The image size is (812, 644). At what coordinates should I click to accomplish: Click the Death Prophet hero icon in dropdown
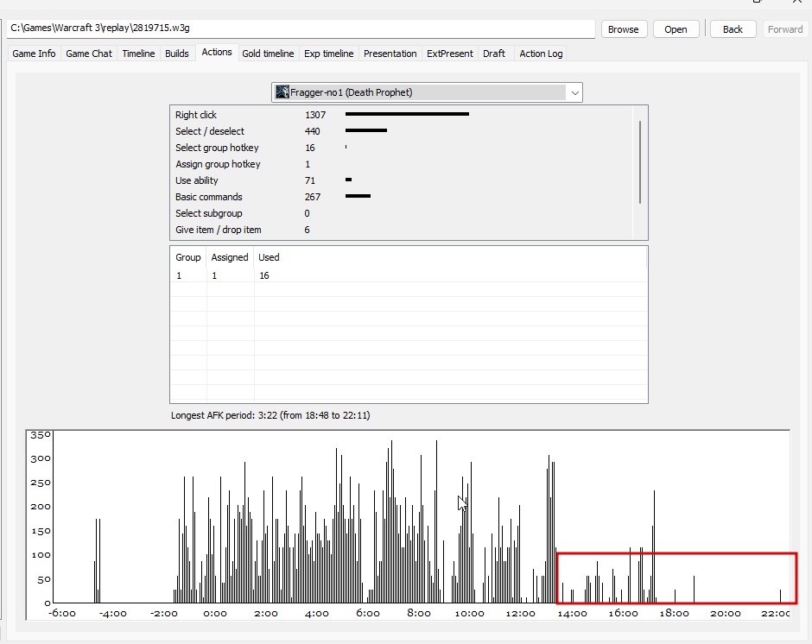[282, 92]
